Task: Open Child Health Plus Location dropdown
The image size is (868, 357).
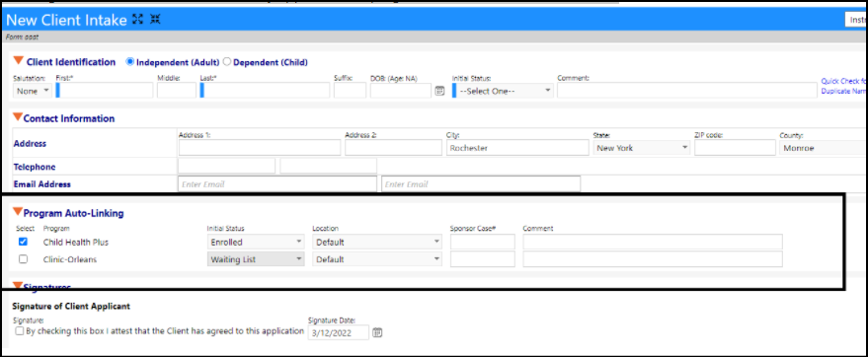Action: tap(377, 242)
